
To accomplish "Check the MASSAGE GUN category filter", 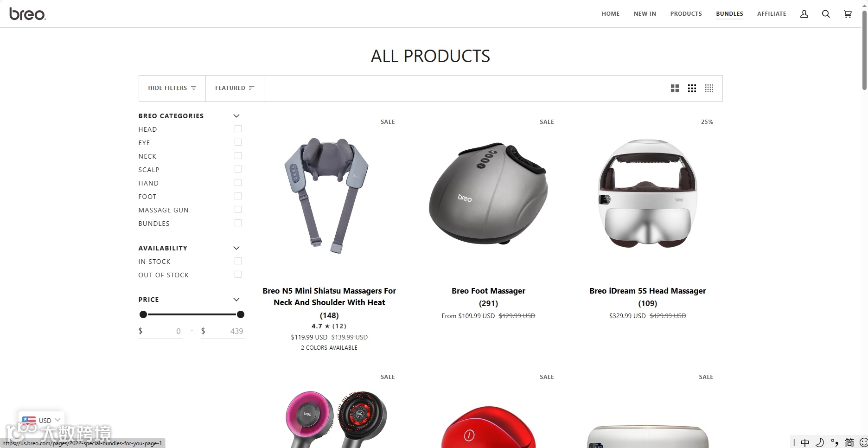I will [x=238, y=210].
